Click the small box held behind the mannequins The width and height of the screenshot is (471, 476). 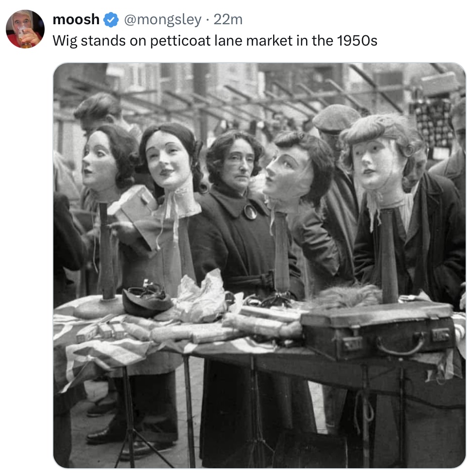pyautogui.click(x=132, y=205)
